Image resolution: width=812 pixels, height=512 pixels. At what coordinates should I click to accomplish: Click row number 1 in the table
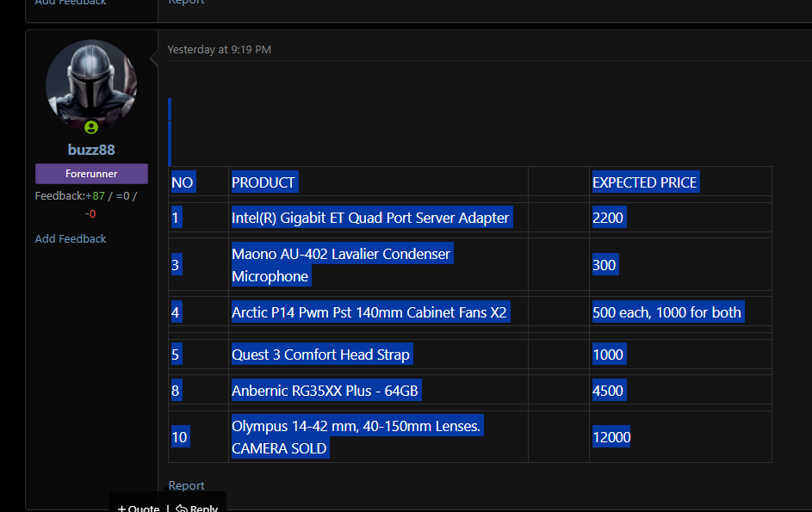[x=176, y=218]
